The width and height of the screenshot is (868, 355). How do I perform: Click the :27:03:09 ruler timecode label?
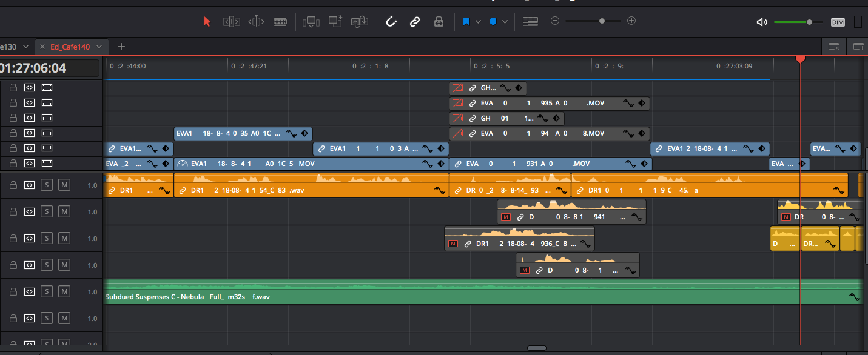coord(734,66)
